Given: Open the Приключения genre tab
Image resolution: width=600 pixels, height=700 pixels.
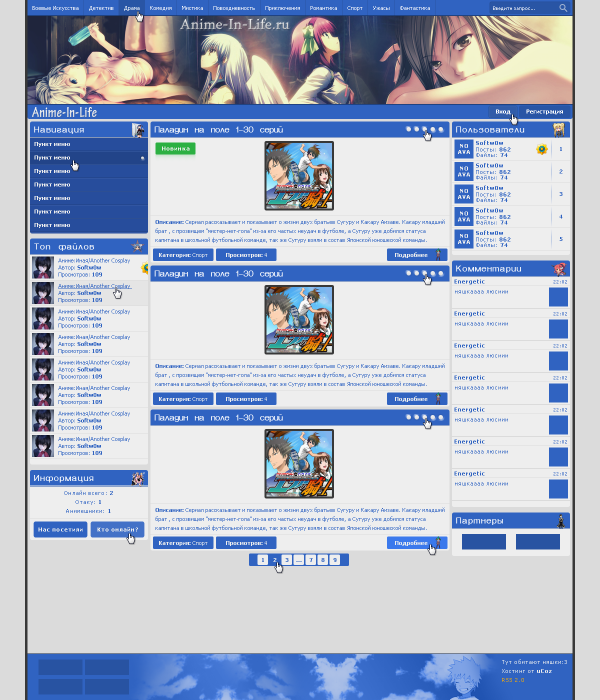Looking at the screenshot, I should (283, 8).
